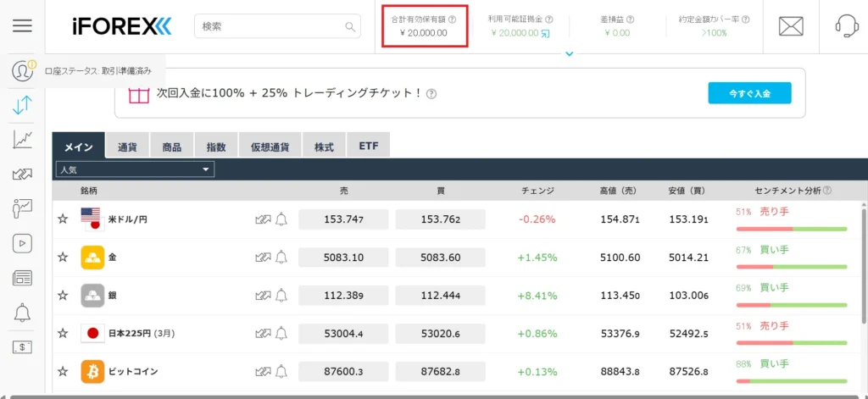Open the positions handshake sidebar icon
The height and width of the screenshot is (399, 868).
(x=22, y=175)
